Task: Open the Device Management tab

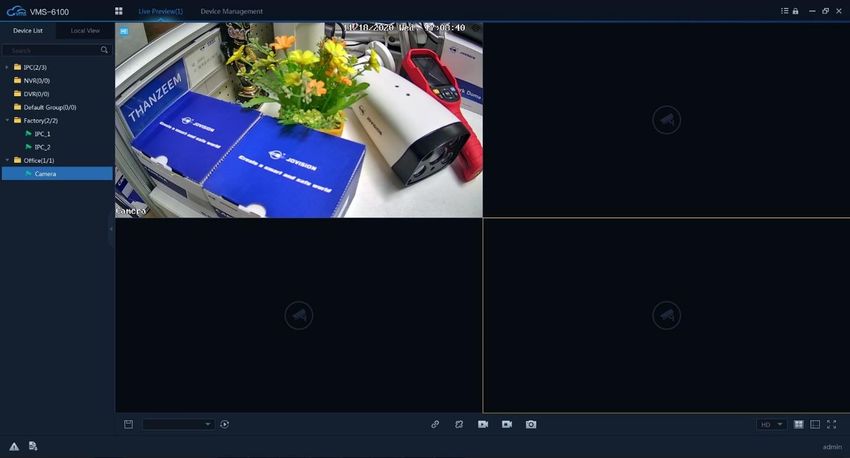Action: tap(231, 11)
